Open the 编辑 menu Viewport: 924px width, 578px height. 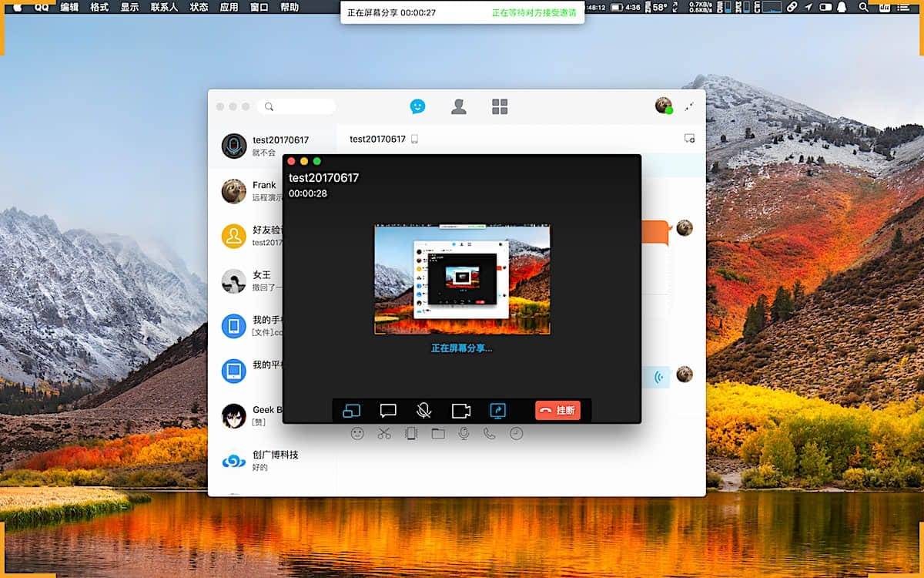[x=69, y=7]
